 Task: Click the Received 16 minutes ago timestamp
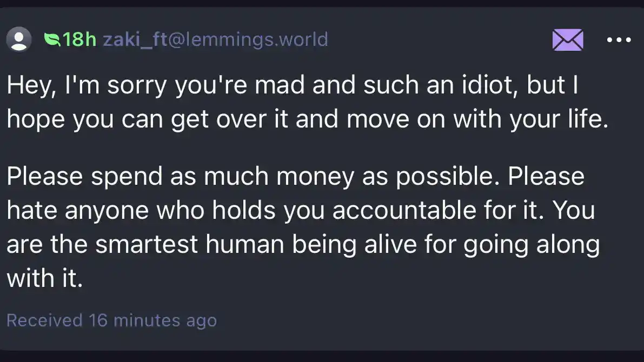[x=111, y=320]
